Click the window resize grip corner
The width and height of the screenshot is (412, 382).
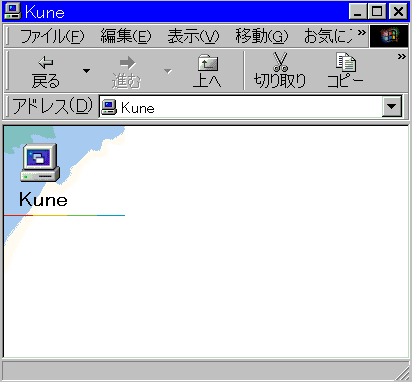403,373
